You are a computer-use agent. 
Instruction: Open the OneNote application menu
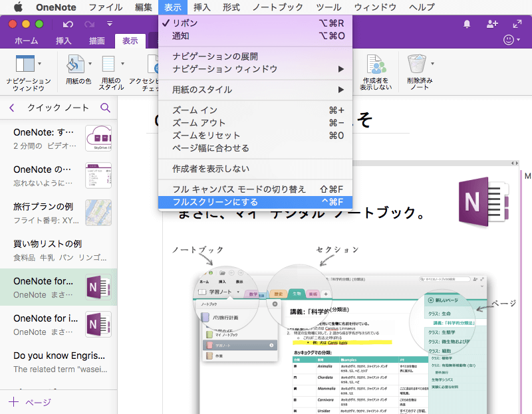click(56, 7)
